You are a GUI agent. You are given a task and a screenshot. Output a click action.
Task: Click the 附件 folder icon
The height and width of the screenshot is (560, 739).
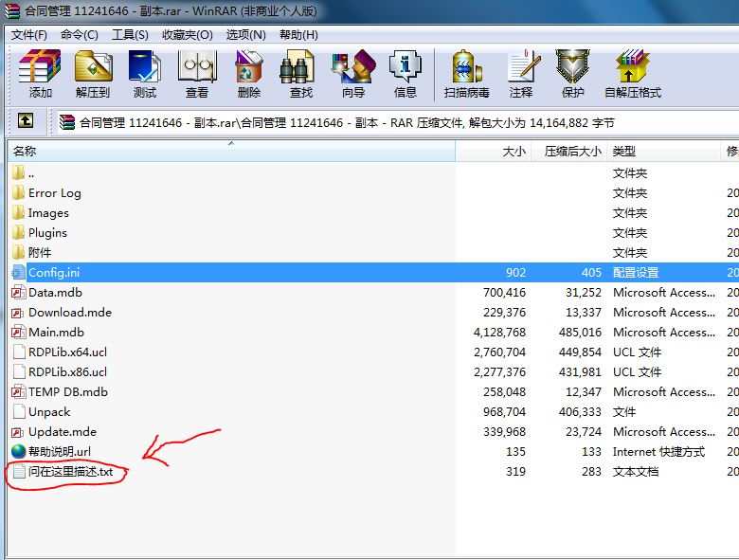tap(18, 252)
